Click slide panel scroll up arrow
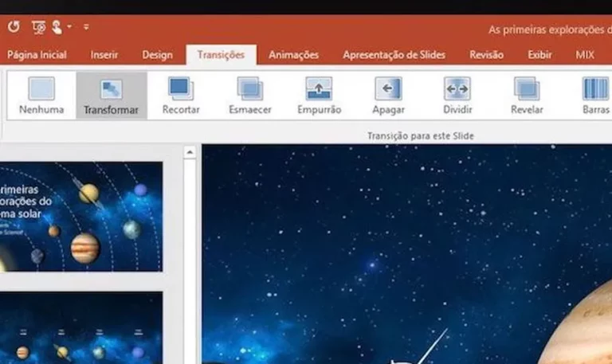 pos(190,152)
